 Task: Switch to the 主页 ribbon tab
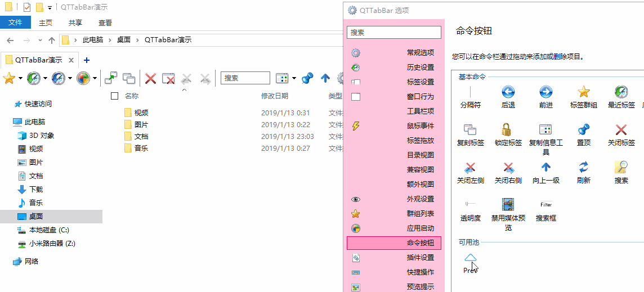click(46, 23)
